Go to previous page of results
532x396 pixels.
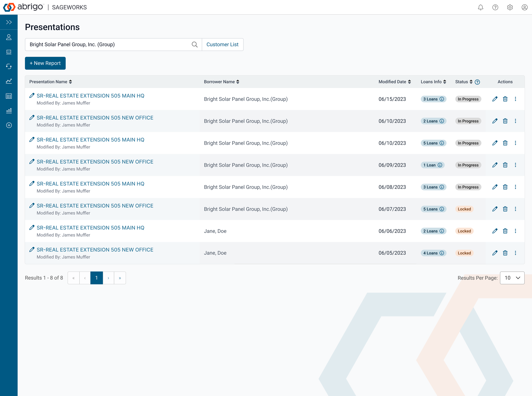pos(85,278)
